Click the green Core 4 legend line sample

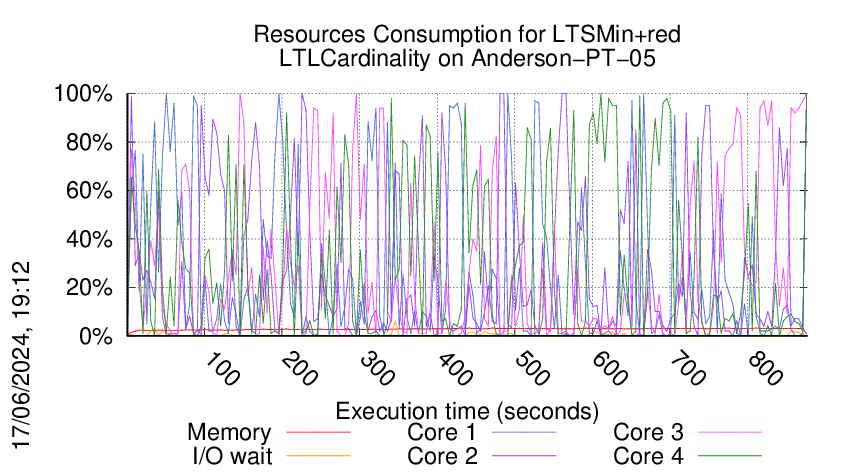tap(730, 455)
